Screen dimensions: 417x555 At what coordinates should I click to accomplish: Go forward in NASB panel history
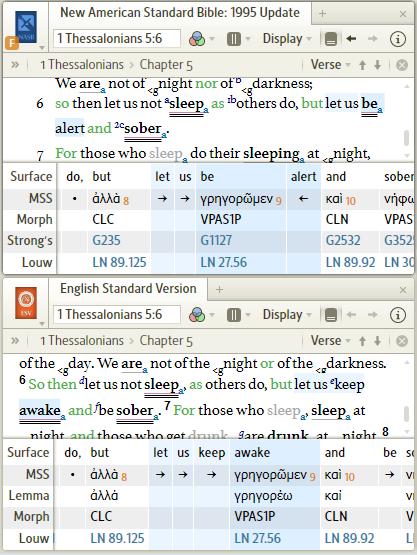coord(372,39)
